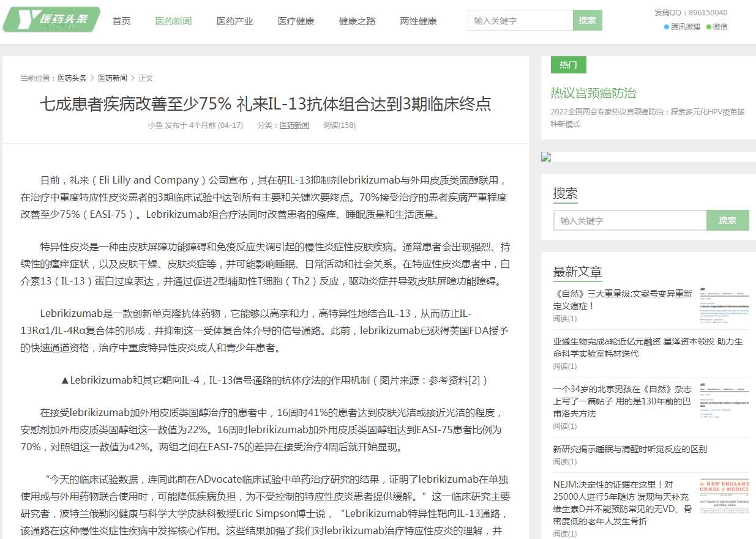Open the NEJM 决定性的证据 article link
756x539 pixels.
click(x=623, y=503)
